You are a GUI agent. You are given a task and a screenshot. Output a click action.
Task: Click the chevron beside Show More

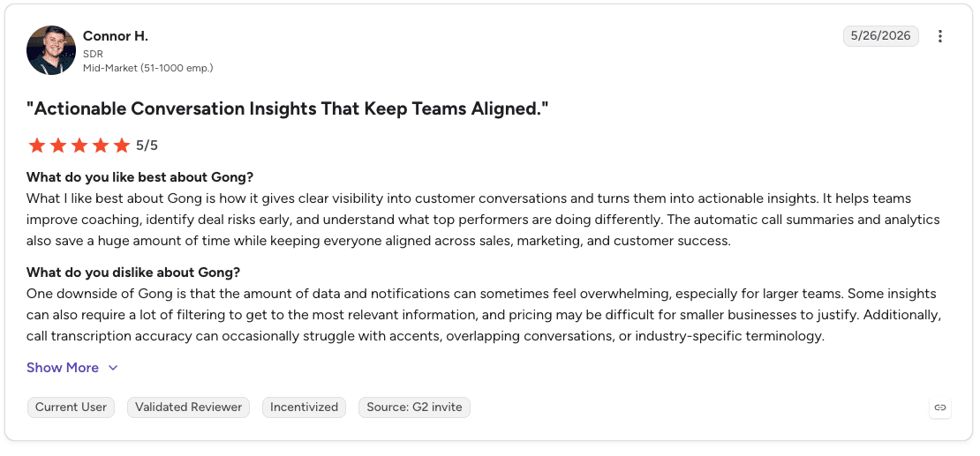113,368
